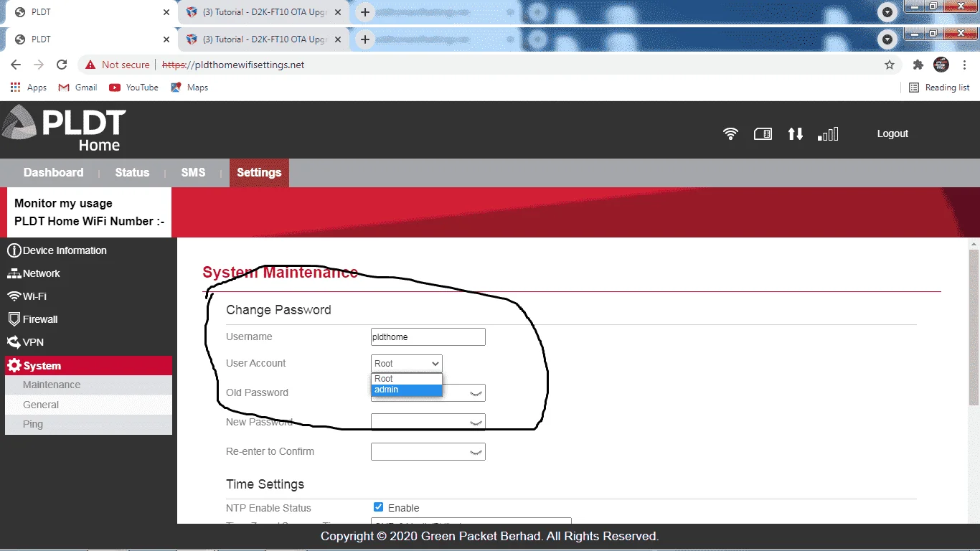Toggle the NTP Enable Status checkbox

click(379, 507)
